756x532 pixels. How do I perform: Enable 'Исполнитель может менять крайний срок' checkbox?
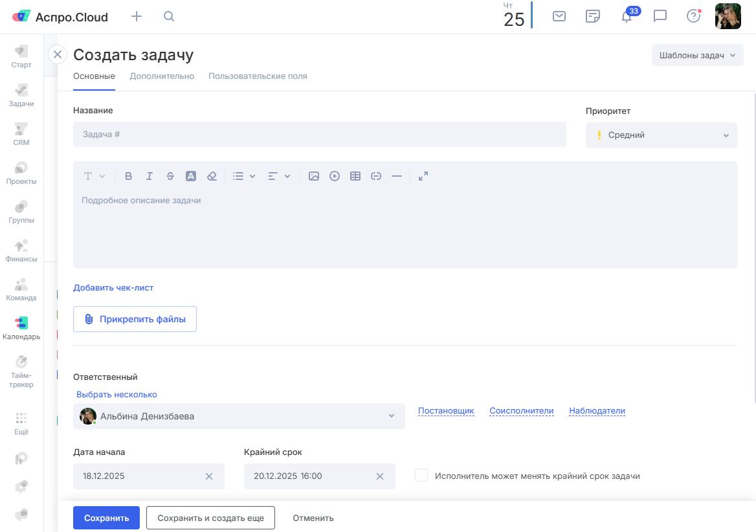click(x=421, y=476)
